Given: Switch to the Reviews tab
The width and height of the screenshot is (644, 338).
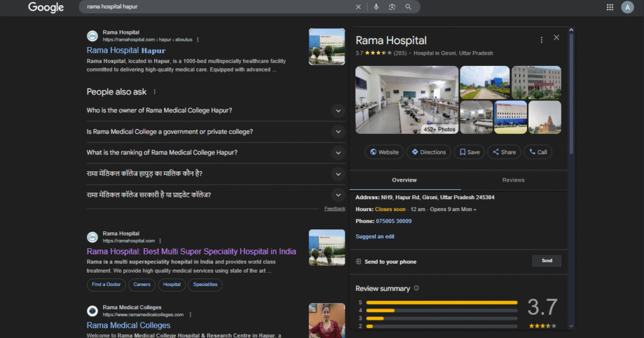Looking at the screenshot, I should tap(513, 180).
